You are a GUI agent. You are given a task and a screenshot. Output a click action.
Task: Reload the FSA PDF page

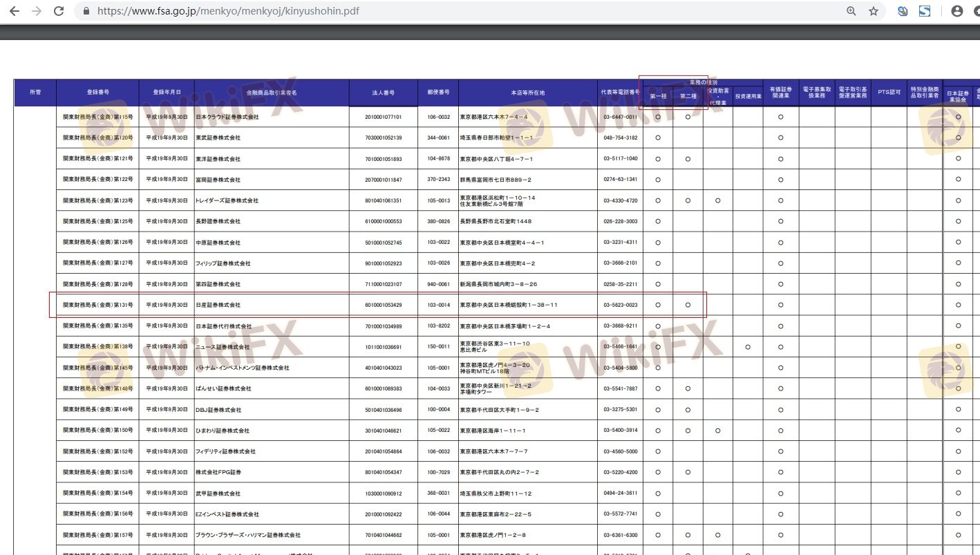click(59, 11)
